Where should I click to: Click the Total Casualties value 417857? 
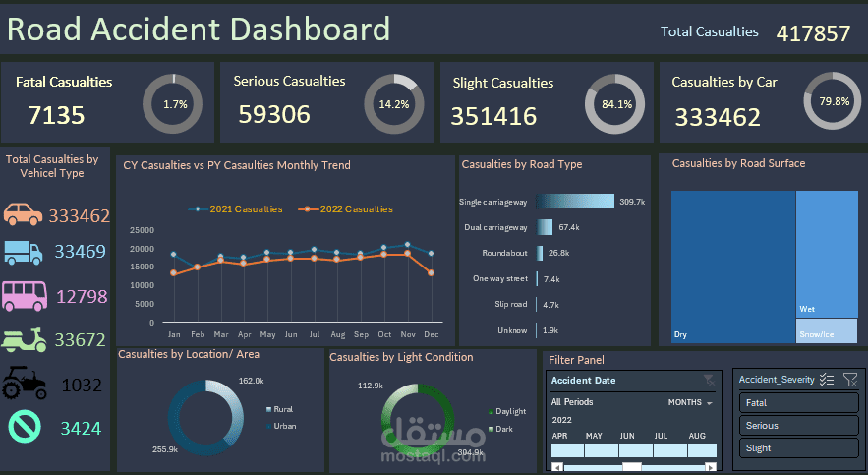(x=813, y=33)
